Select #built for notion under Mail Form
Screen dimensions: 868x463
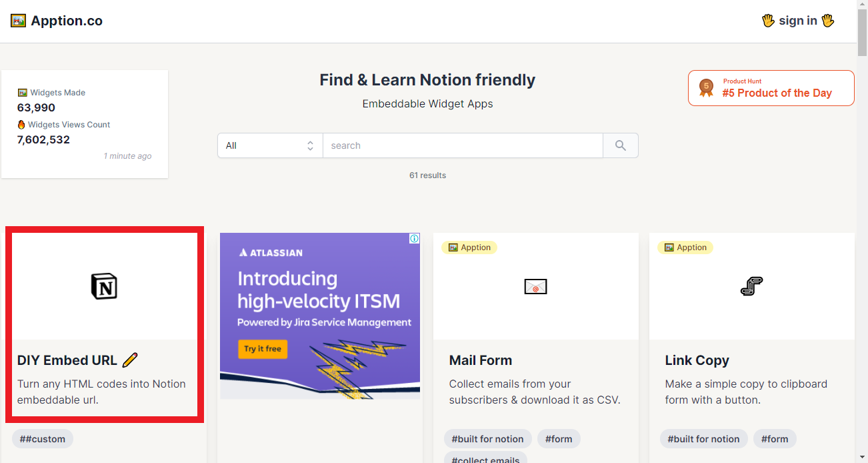(x=488, y=439)
